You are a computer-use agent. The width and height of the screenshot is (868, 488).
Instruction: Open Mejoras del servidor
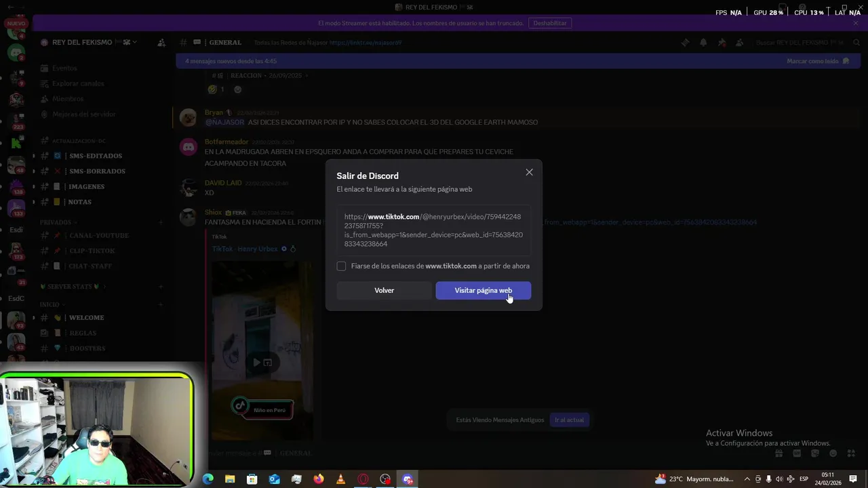coord(103,115)
